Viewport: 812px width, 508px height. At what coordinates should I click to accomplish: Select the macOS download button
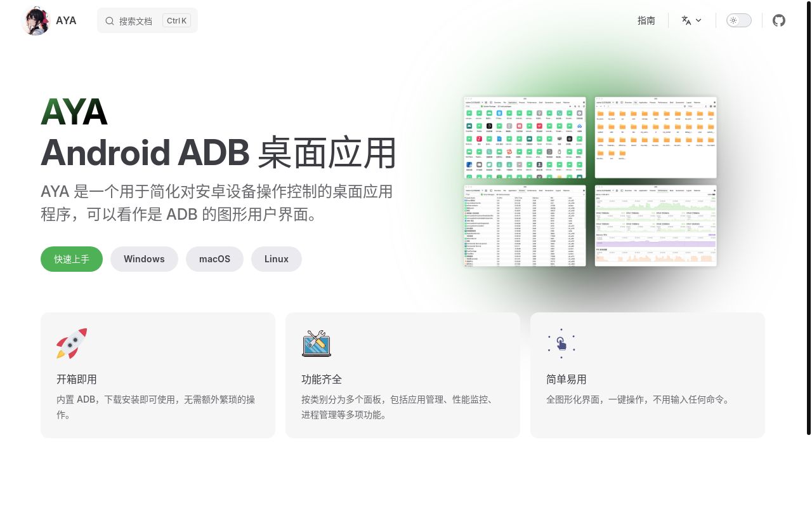pos(214,259)
